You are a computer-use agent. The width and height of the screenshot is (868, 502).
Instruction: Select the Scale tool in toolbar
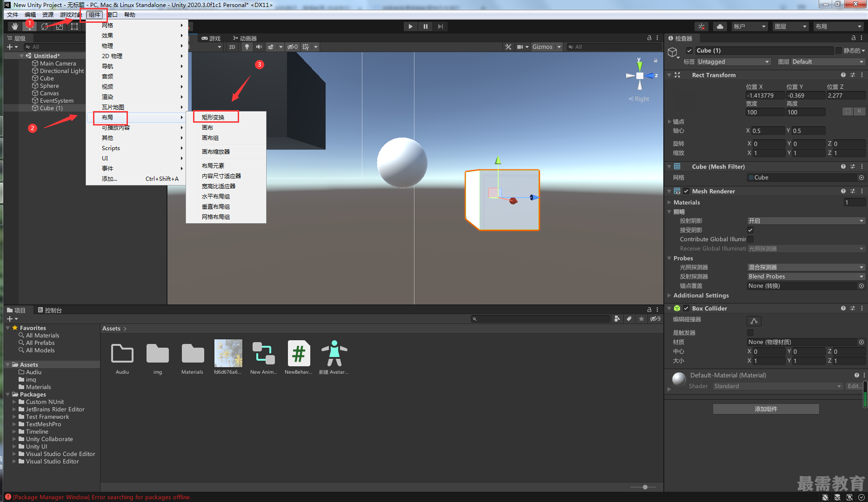(x=60, y=26)
